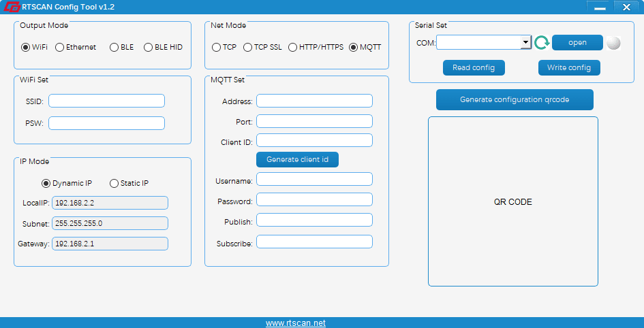Open the www.rtscan.net link
This screenshot has width=644, height=328.
(295, 323)
